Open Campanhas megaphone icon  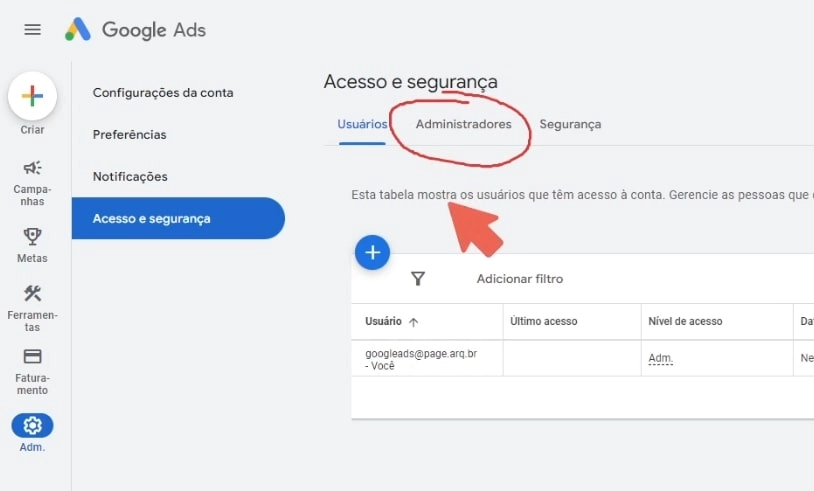[32, 168]
